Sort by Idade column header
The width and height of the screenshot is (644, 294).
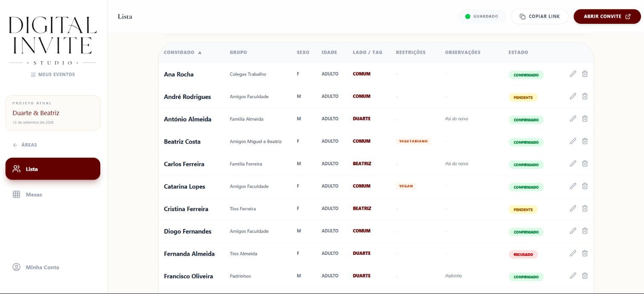click(x=329, y=53)
